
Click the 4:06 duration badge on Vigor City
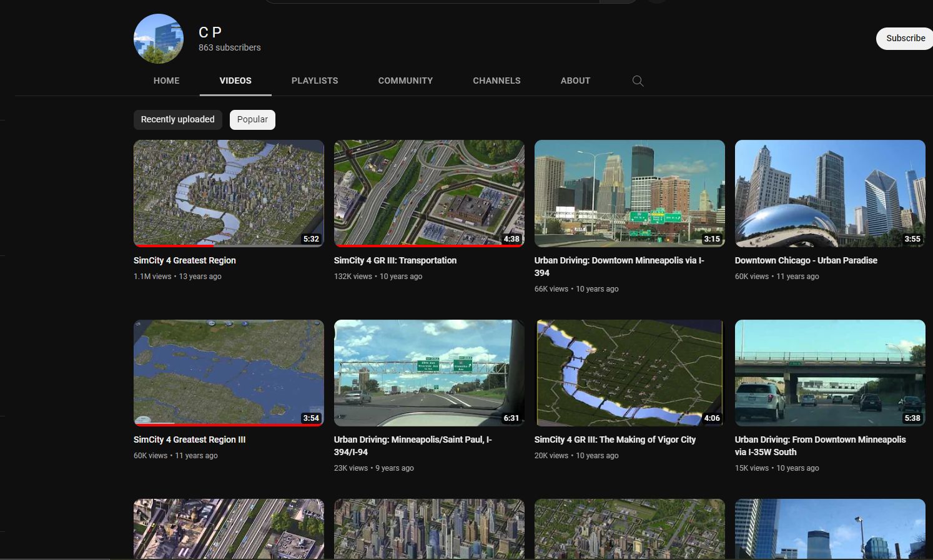pos(712,418)
